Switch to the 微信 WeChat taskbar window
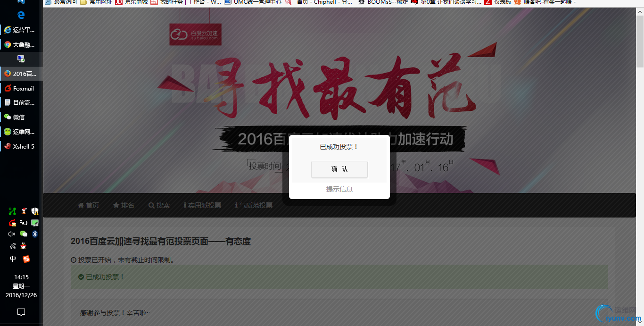This screenshot has height=326, width=644. click(21, 117)
